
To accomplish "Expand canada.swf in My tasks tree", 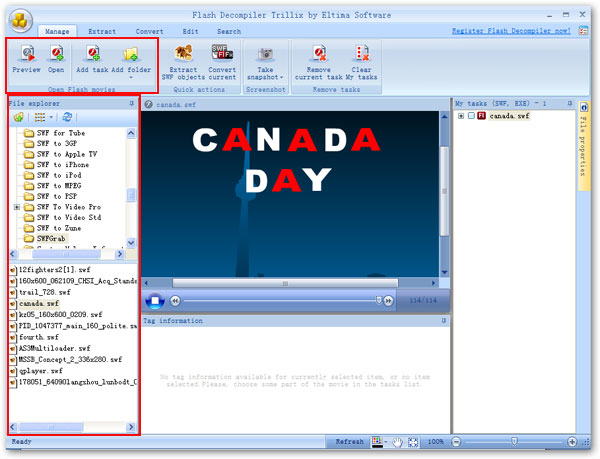I will 461,116.
